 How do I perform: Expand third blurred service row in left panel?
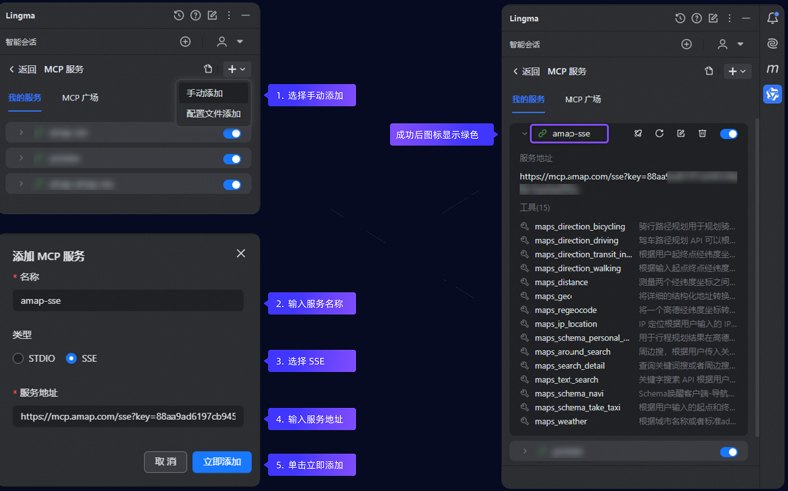pyautogui.click(x=21, y=183)
